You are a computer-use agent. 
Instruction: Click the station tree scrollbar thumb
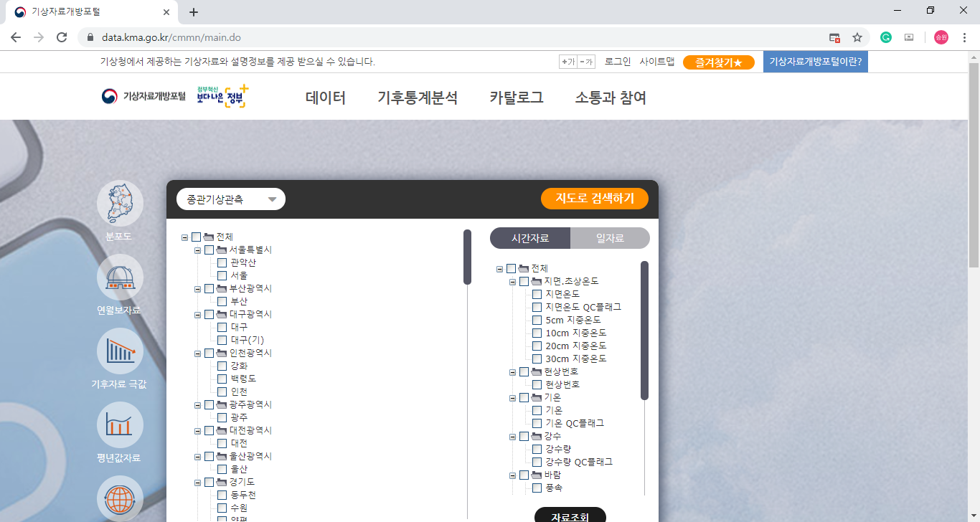(467, 257)
